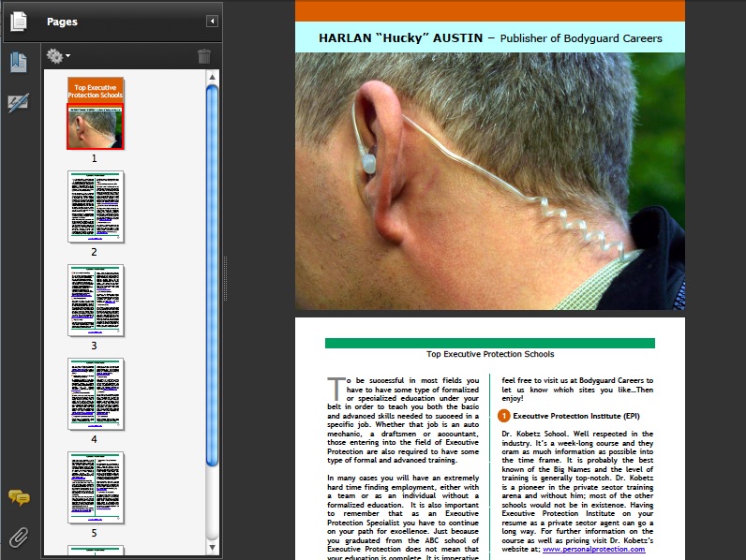Click the thumbnail pane scrollbar thumb
Screen dimensions: 746x560
[212, 274]
